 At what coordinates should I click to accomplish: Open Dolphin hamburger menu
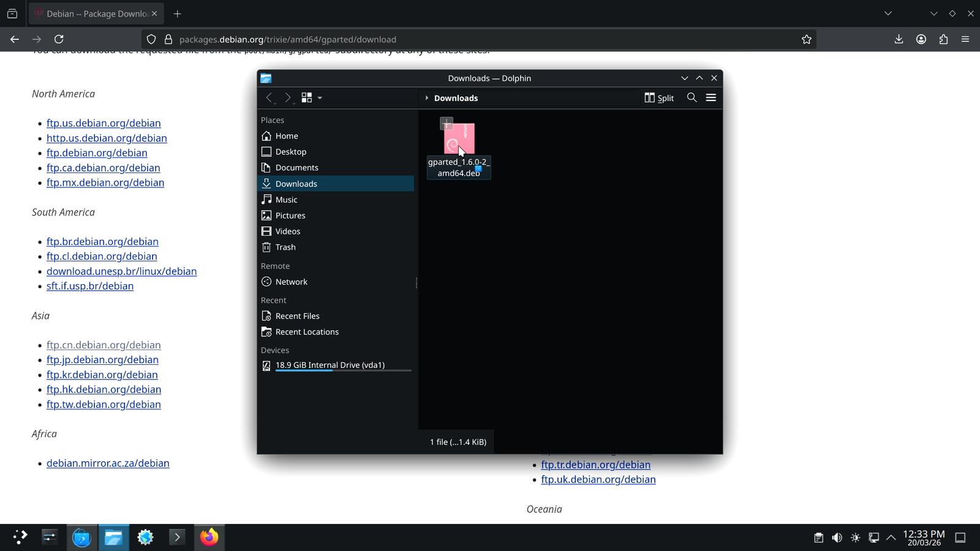coord(711,98)
